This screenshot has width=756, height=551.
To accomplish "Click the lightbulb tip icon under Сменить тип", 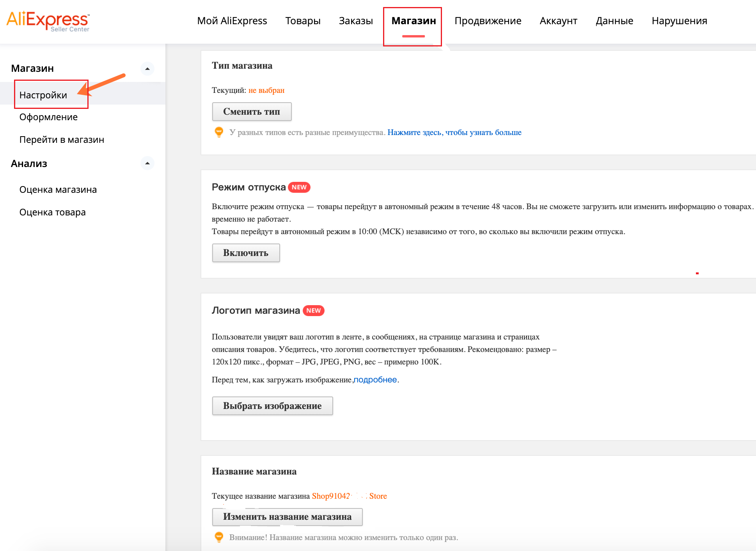I will (219, 132).
